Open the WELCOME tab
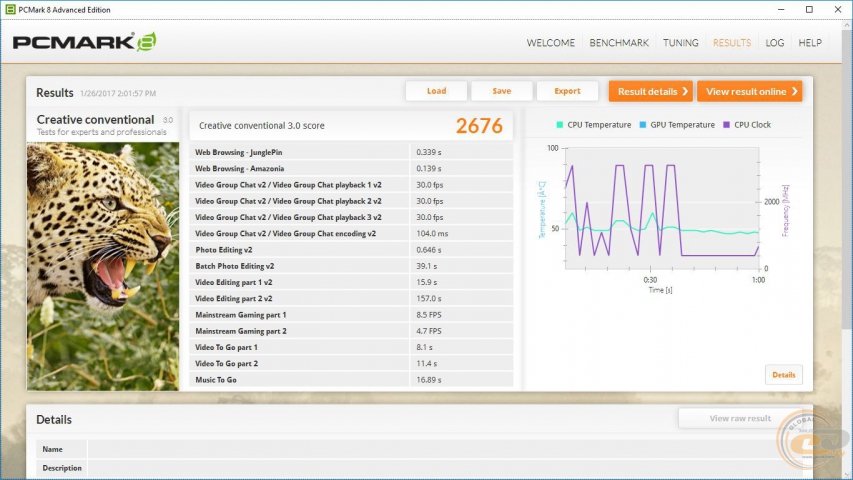Viewport: 853px width, 480px height. tap(551, 43)
